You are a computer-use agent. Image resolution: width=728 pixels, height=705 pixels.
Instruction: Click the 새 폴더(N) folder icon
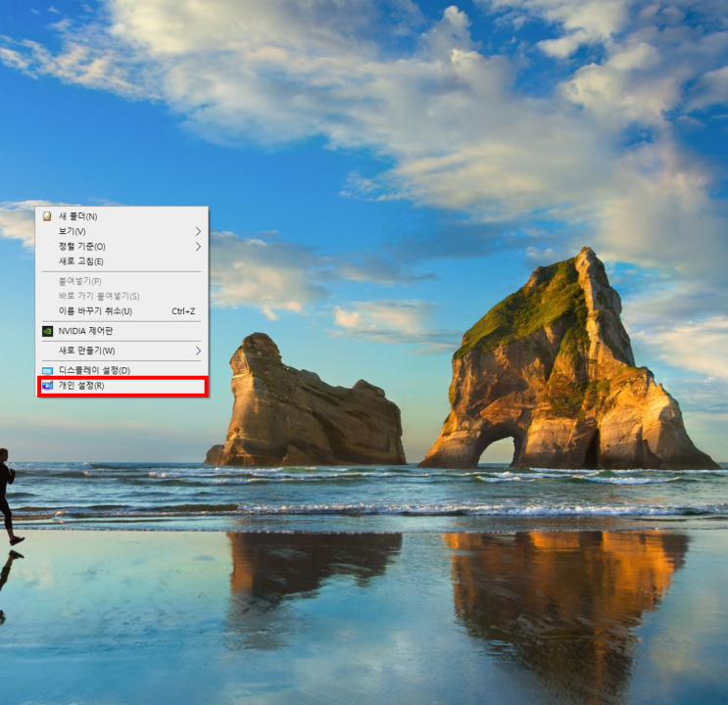pos(47,216)
